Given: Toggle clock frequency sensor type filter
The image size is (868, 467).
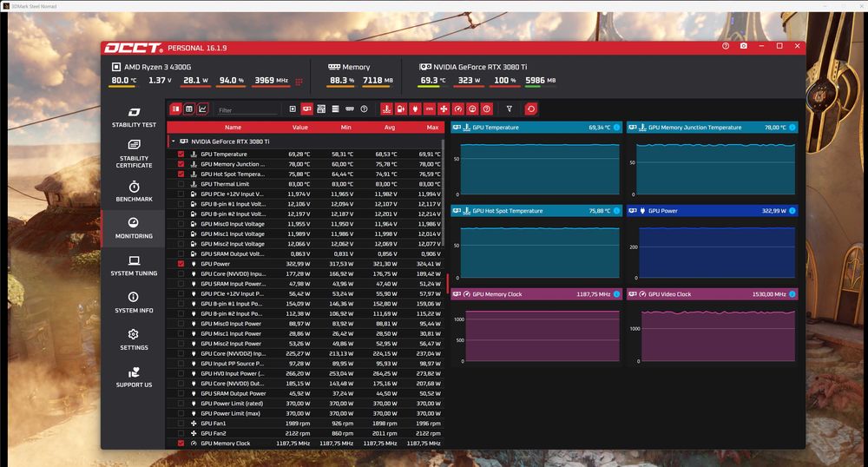Looking at the screenshot, I should [458, 109].
